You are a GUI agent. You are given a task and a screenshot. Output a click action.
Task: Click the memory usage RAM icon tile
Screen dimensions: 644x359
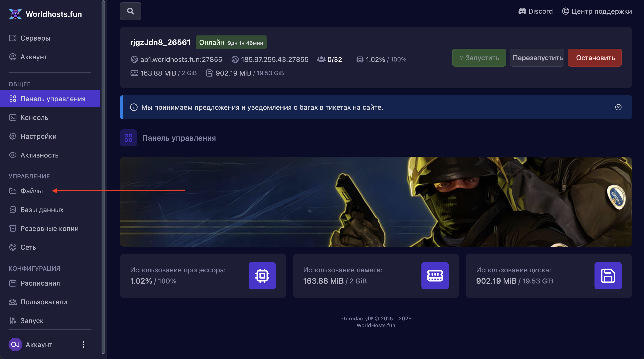click(x=435, y=276)
